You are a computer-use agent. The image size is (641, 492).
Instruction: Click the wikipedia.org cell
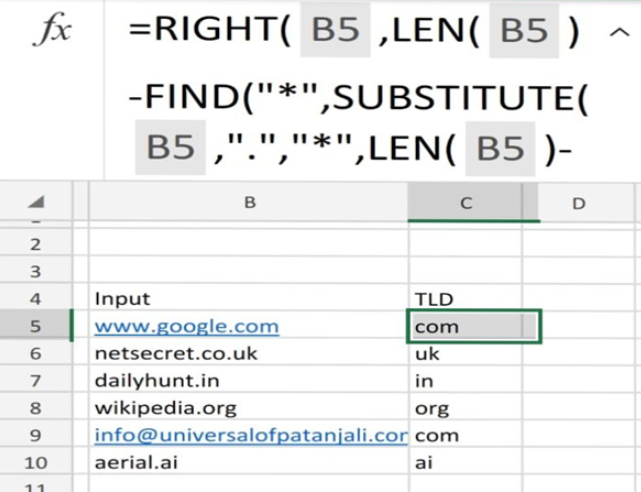(x=249, y=408)
